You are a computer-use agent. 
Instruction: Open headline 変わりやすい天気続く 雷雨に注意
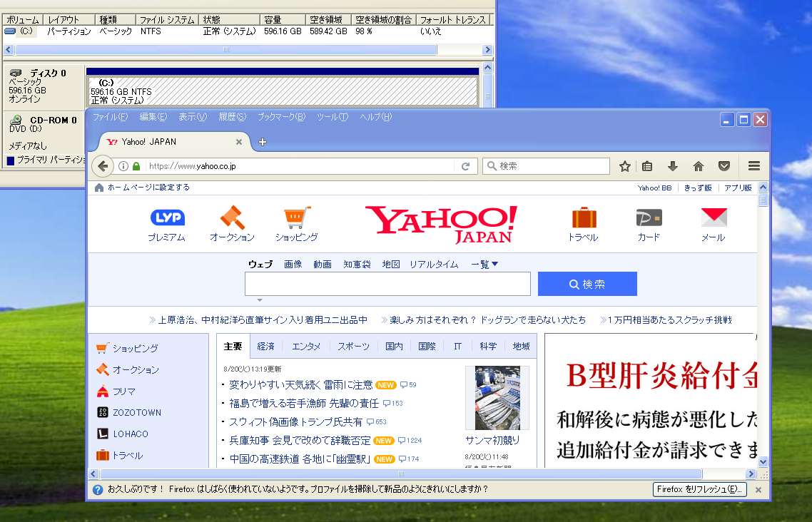(x=301, y=385)
